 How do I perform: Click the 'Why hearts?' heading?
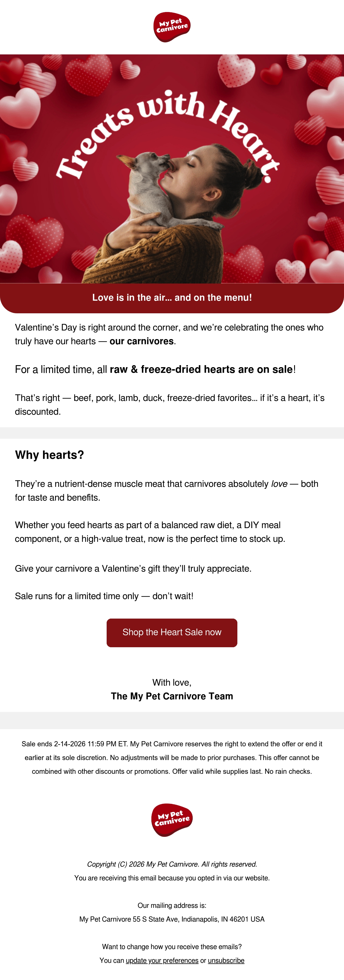50,454
